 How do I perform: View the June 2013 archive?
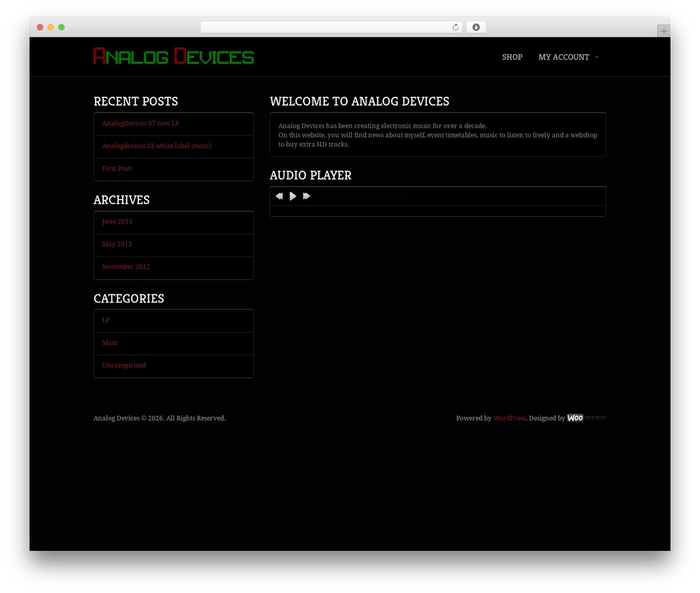[x=117, y=222]
